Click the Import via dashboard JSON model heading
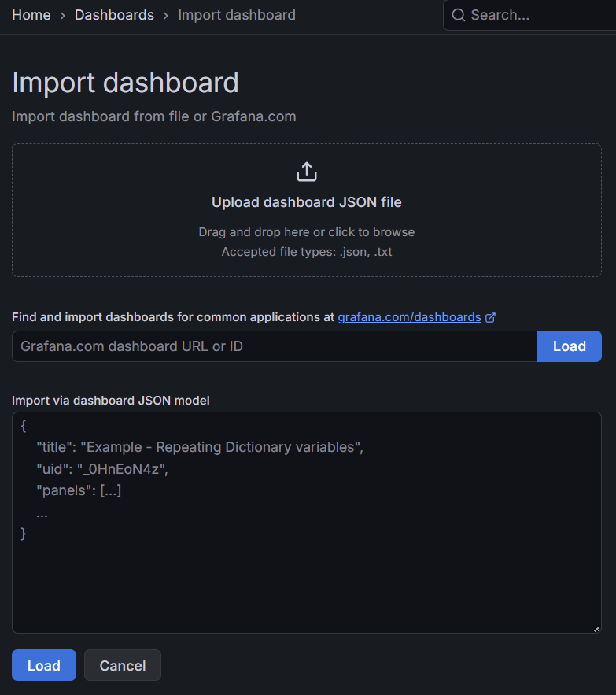This screenshot has width=616, height=695. pyautogui.click(x=110, y=400)
